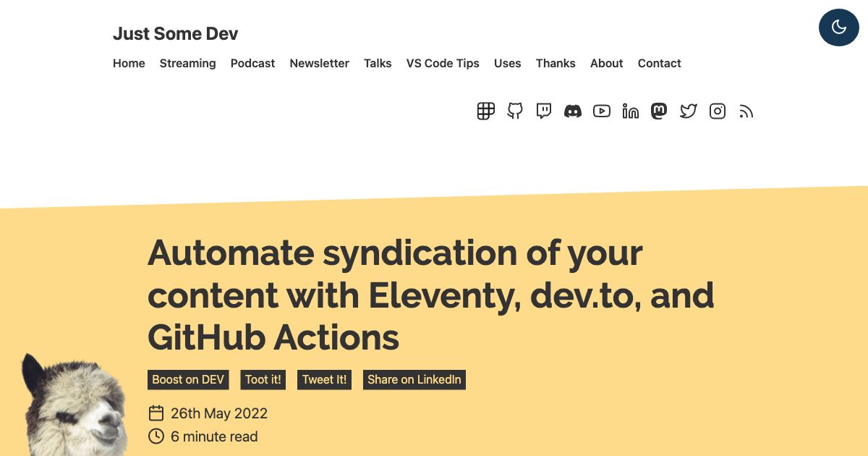Click the clock icon beside reading time
This screenshot has height=456, width=868.
[156, 436]
